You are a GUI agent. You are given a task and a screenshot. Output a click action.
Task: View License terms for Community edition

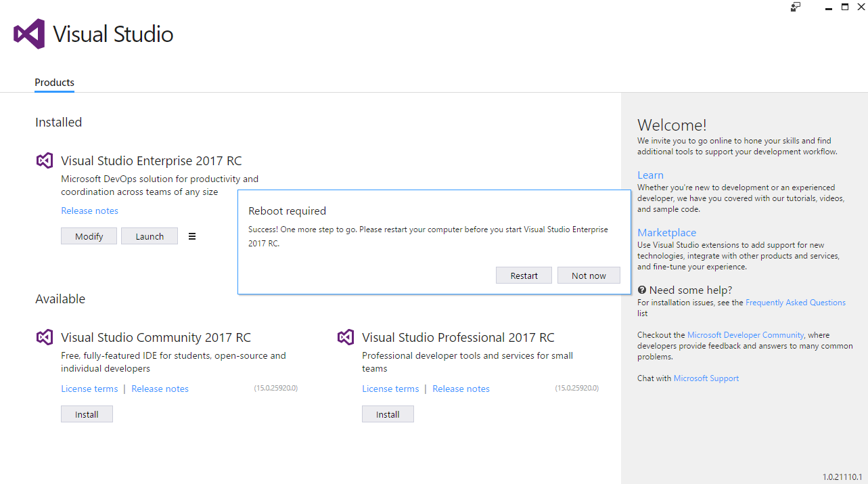point(89,388)
